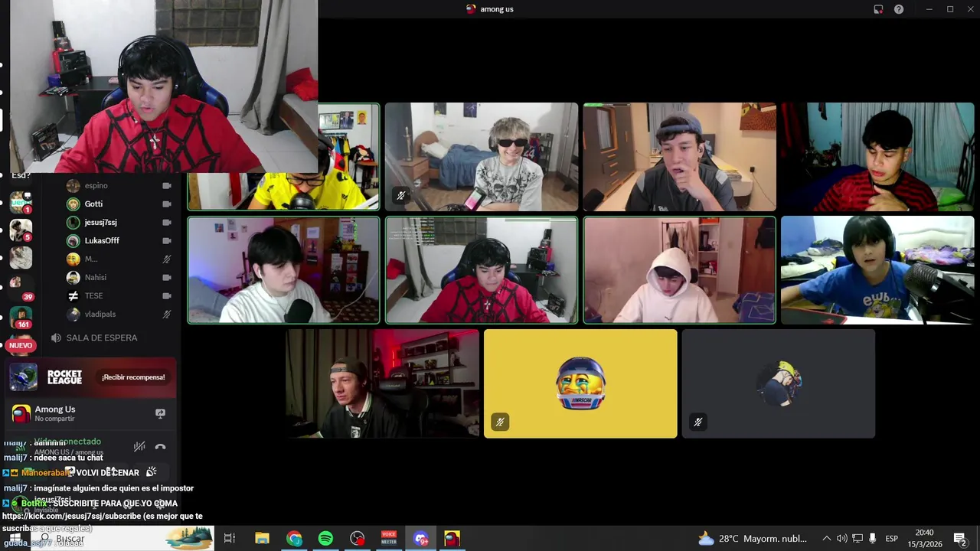
Task: Click the Buscar taskbar search box
Action: coord(122,539)
